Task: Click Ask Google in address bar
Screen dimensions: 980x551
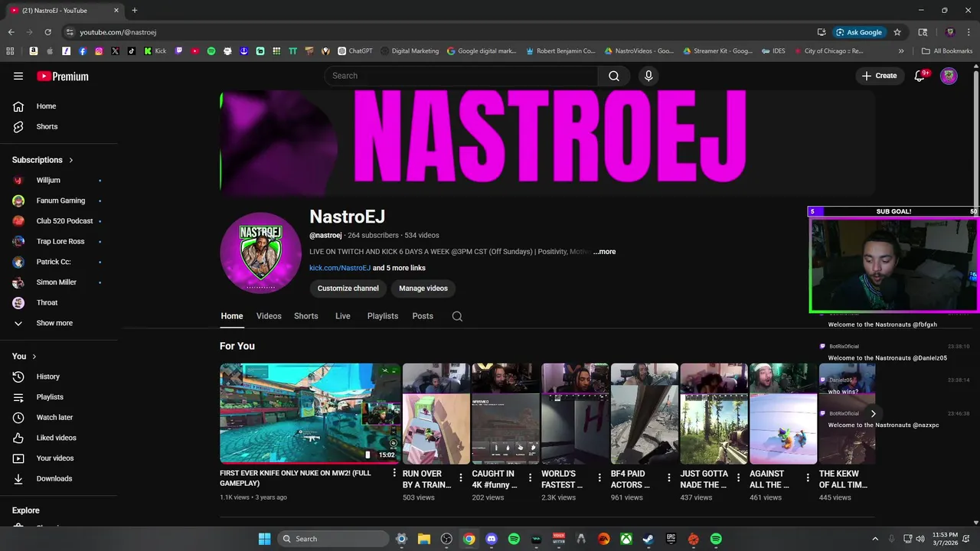Action: click(859, 32)
